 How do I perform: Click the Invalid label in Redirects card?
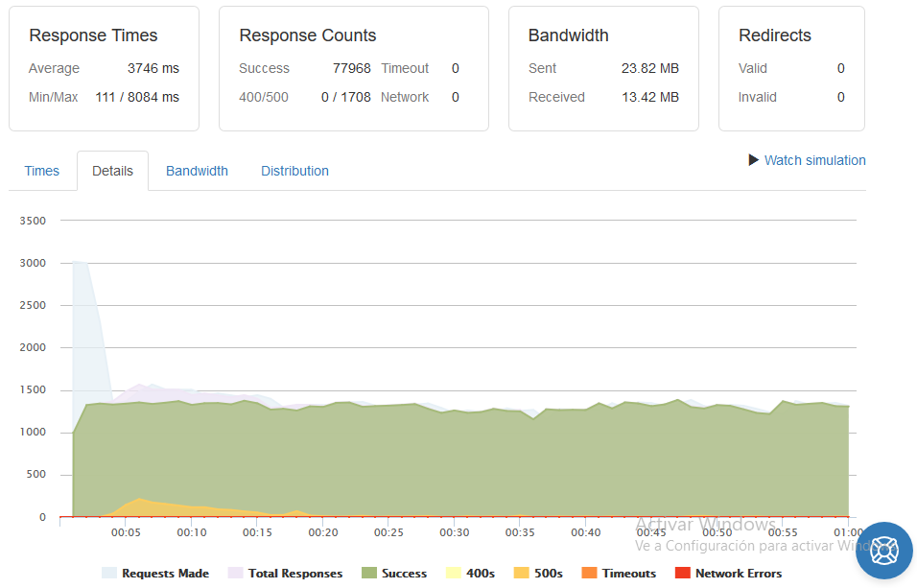[x=758, y=97]
